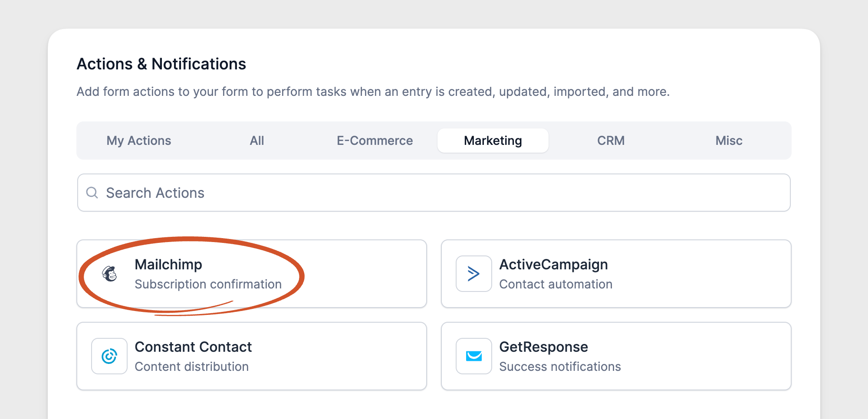The height and width of the screenshot is (419, 868).
Task: Switch to the My Actions tab
Action: tap(139, 141)
